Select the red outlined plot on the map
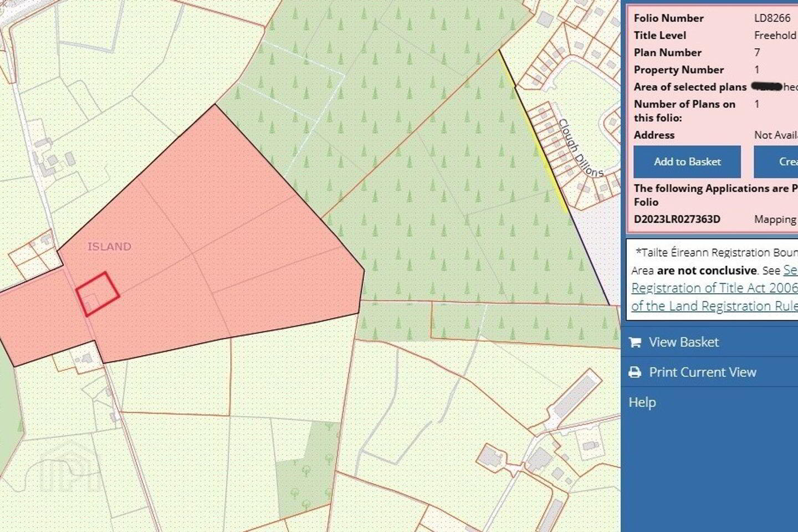Screen dimensions: 798x532 (98, 294)
